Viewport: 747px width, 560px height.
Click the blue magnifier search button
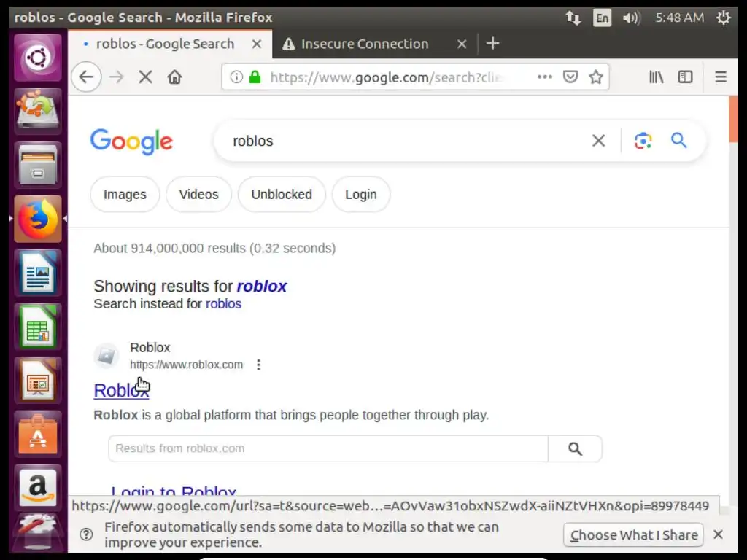point(679,141)
